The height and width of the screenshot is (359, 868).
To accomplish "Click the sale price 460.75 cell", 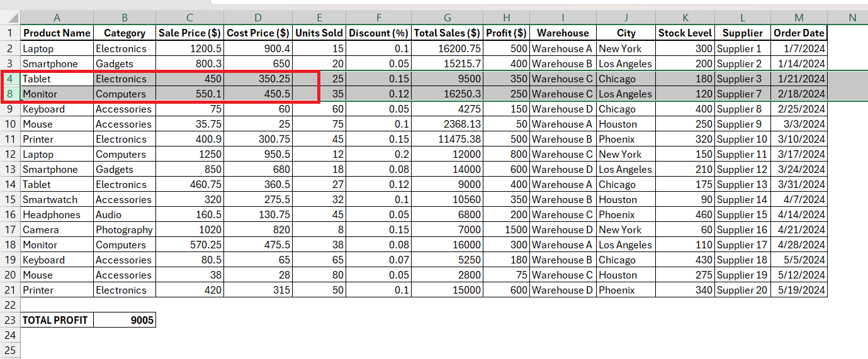I will click(x=189, y=184).
